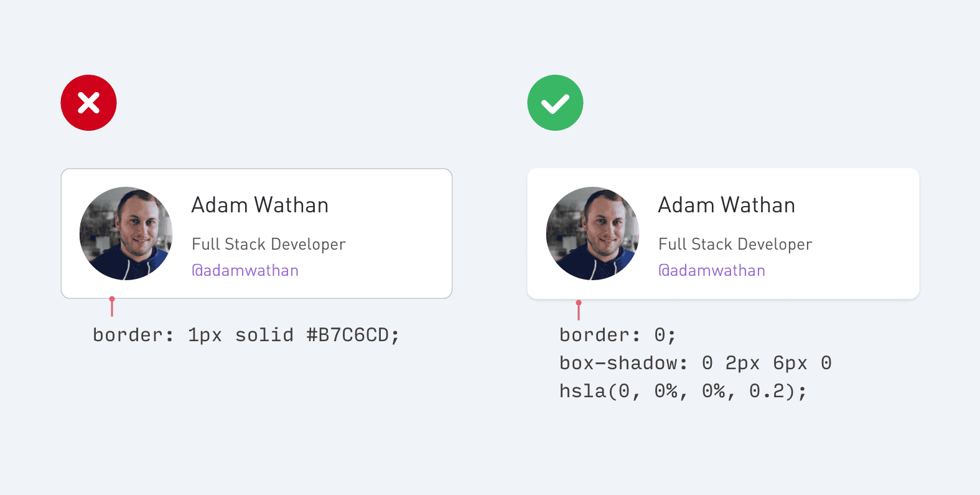Click Full Stack Developer in the bordered card
980x495 pixels.
point(268,244)
